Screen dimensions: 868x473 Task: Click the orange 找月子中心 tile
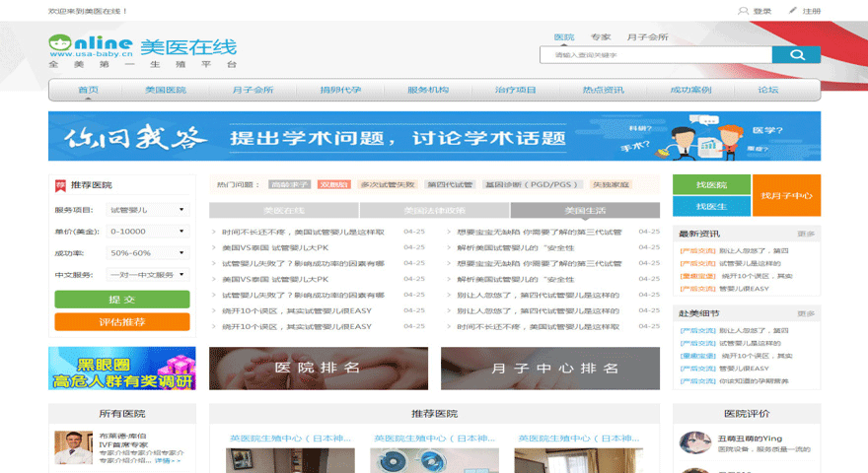pyautogui.click(x=787, y=195)
